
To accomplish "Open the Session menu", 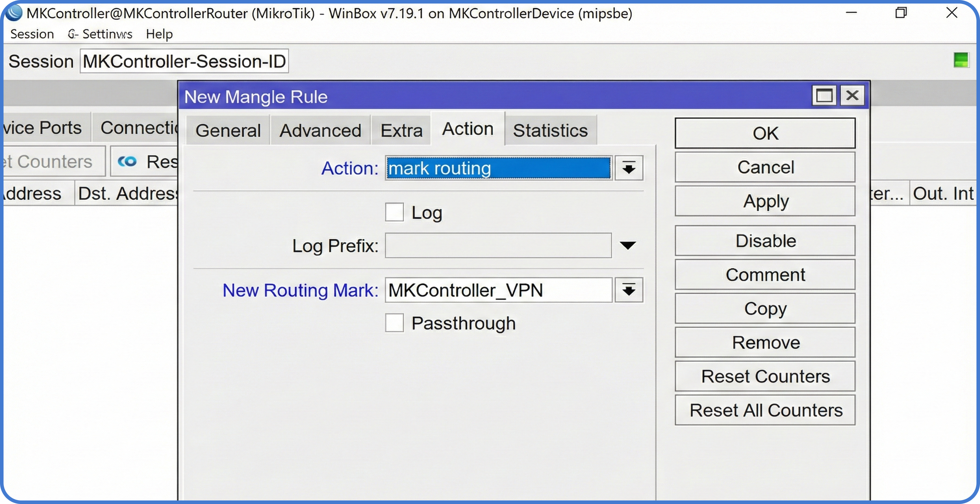I will [32, 34].
